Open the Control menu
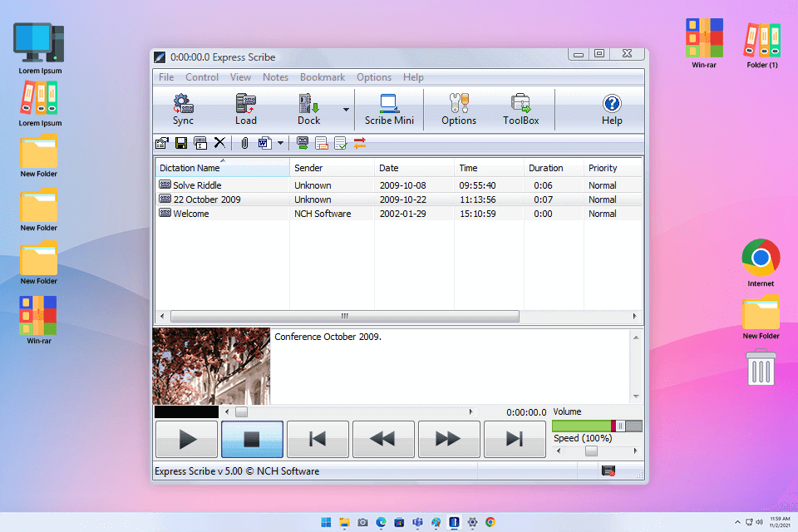 click(x=202, y=76)
